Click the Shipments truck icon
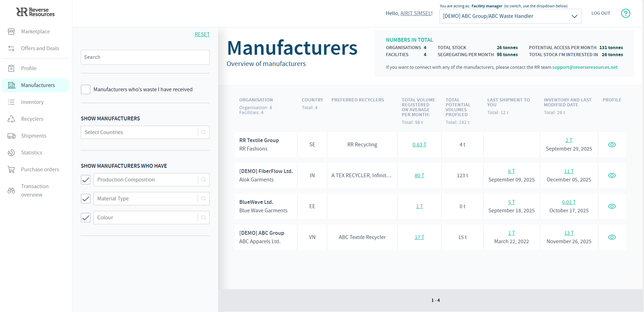 pyautogui.click(x=11, y=136)
